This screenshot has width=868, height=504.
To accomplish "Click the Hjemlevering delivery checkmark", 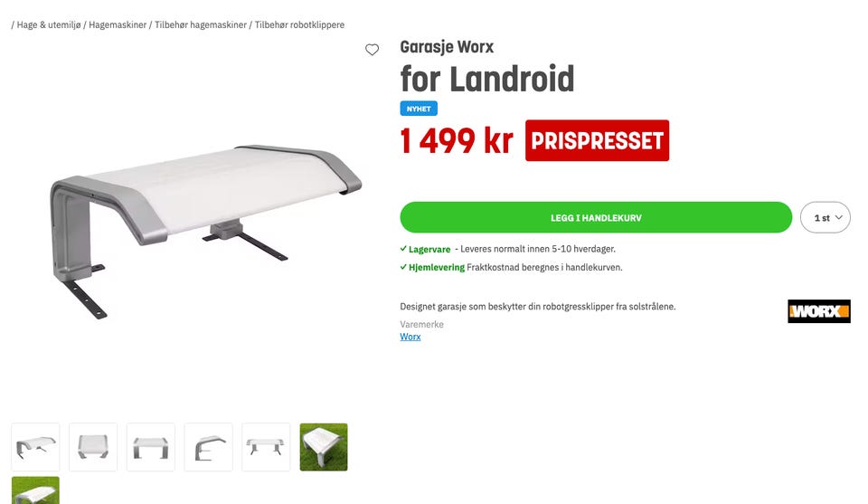I will click(x=403, y=267).
